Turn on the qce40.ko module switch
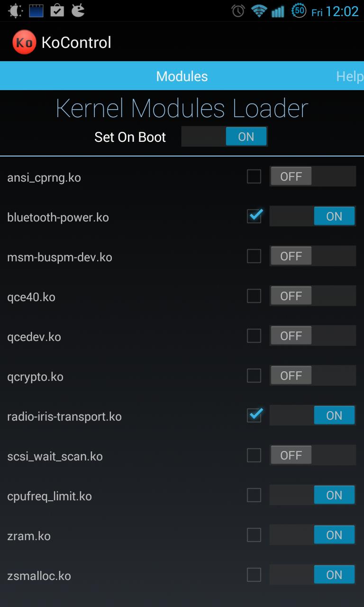 (312, 295)
